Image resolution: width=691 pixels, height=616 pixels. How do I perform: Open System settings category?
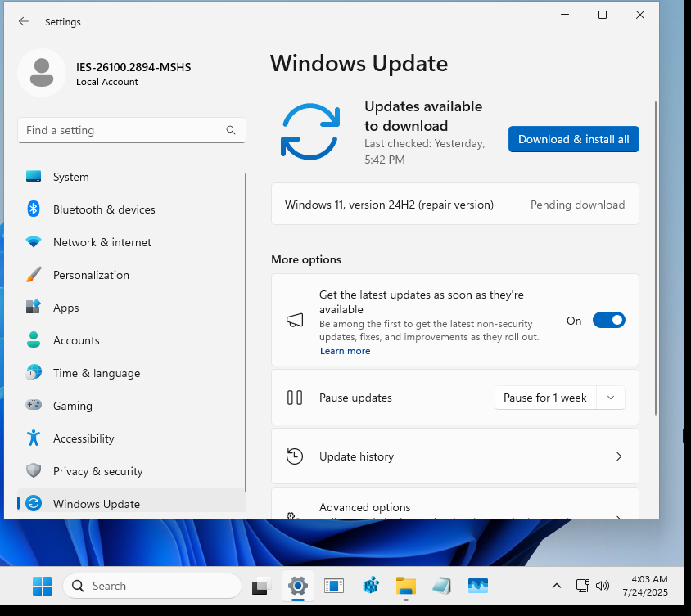pos(131,177)
